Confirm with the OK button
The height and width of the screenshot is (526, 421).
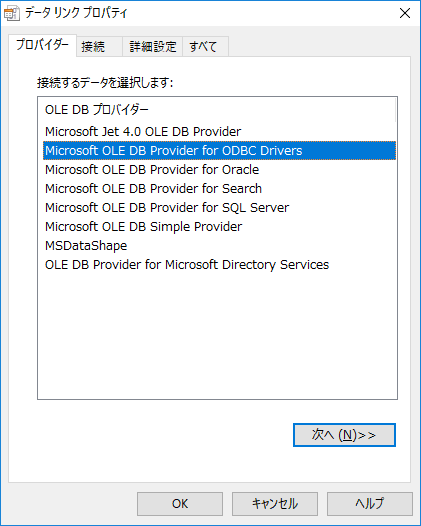click(180, 504)
